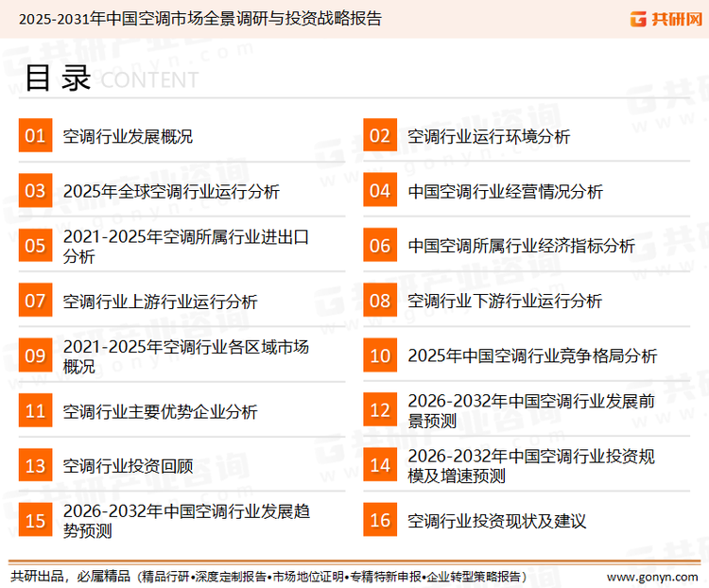Click the orange 08 number box
The height and width of the screenshot is (588, 709).
coord(380,301)
